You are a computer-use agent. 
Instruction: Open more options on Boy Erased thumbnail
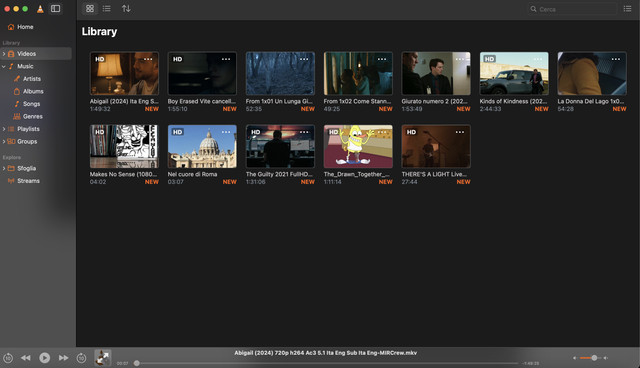(226, 59)
